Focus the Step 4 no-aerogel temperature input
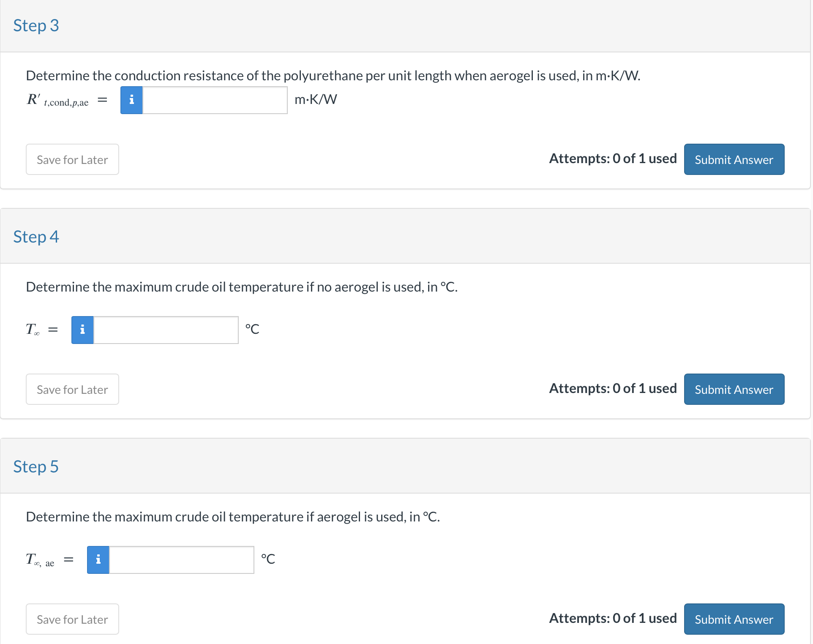813x644 pixels. 166,330
